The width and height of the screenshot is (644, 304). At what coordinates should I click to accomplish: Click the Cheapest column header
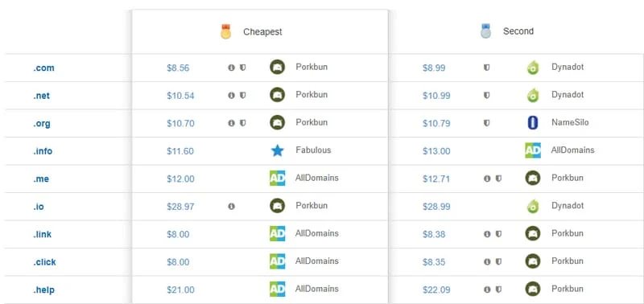pos(262,31)
